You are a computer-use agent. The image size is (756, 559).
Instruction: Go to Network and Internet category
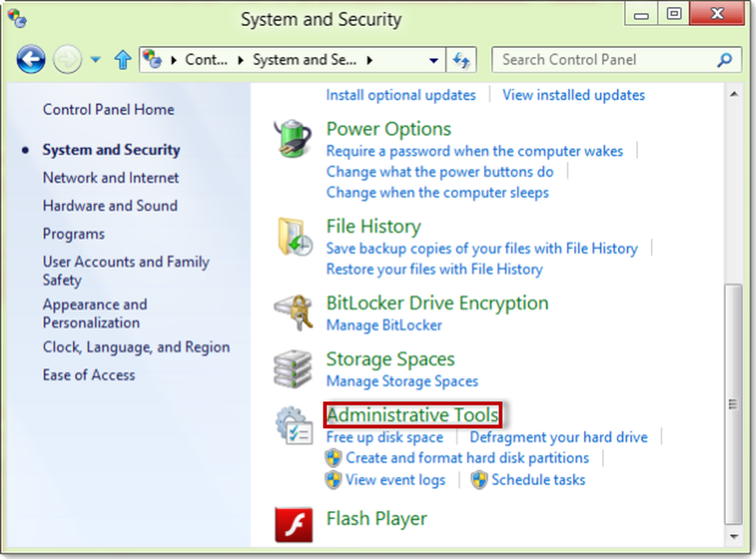click(x=111, y=178)
